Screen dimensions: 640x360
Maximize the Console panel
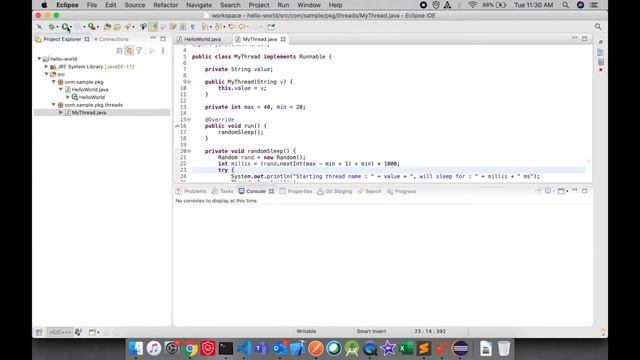584,191
